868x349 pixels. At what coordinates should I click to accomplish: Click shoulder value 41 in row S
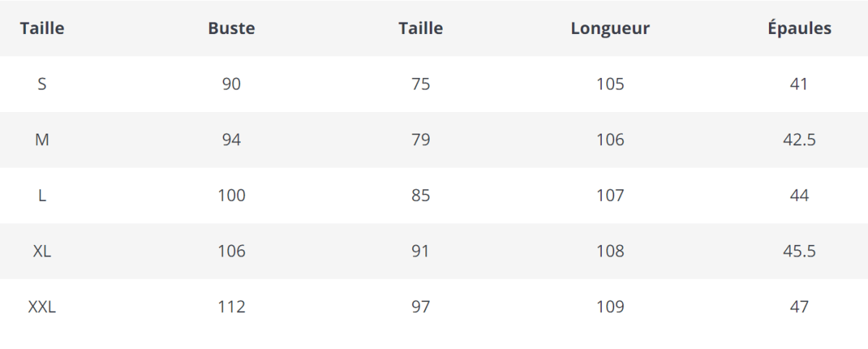(x=799, y=85)
